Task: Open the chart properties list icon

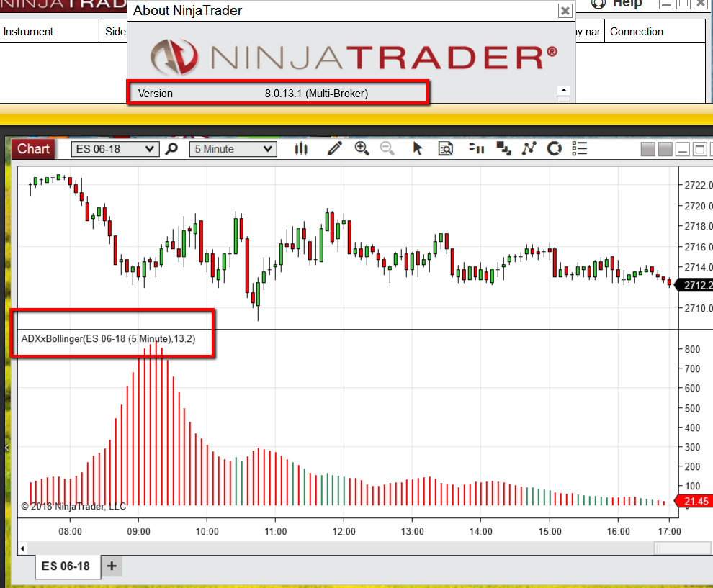Action: coord(580,148)
